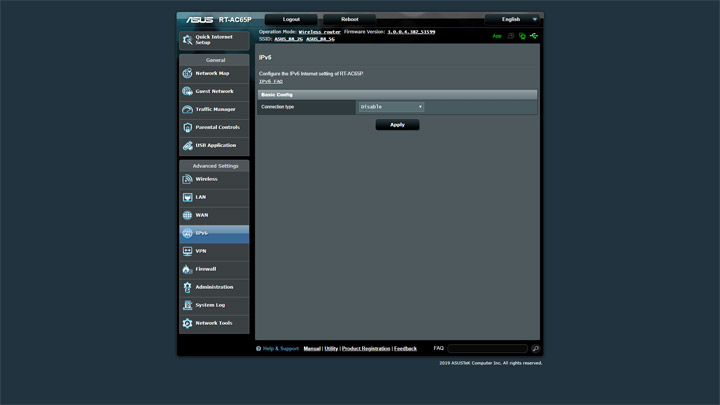Click the Guest Network icon

pyautogui.click(x=187, y=91)
